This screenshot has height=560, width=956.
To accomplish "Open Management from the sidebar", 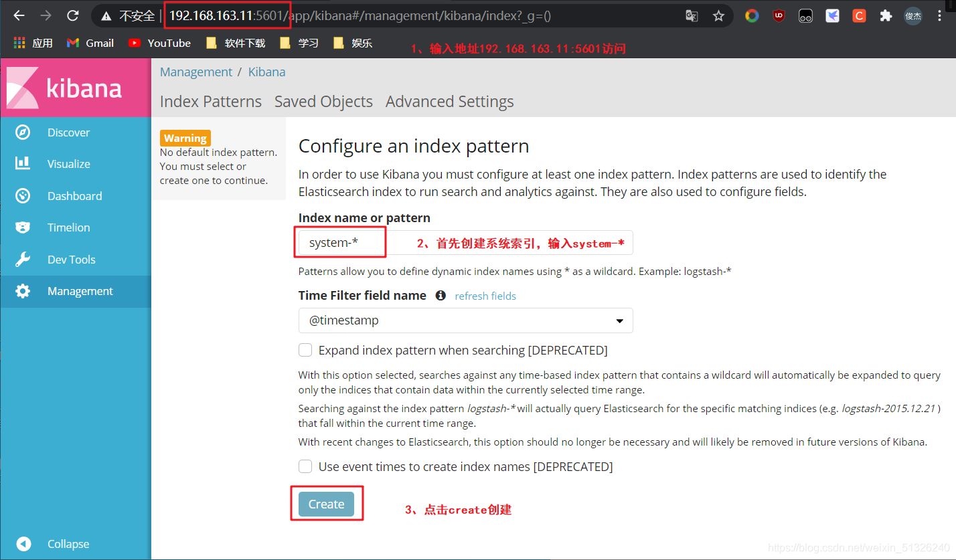I will pos(76,291).
